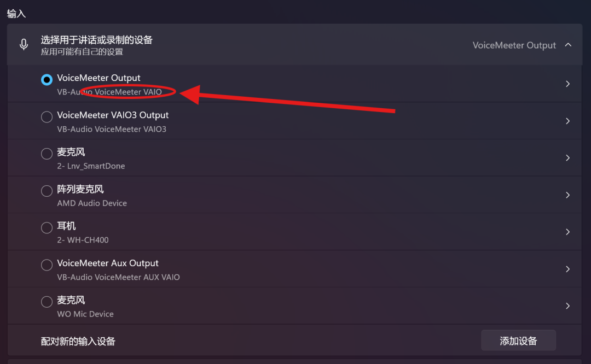
Task: Click the 选择用于讲话或录制的设备 header
Action: [x=96, y=40]
